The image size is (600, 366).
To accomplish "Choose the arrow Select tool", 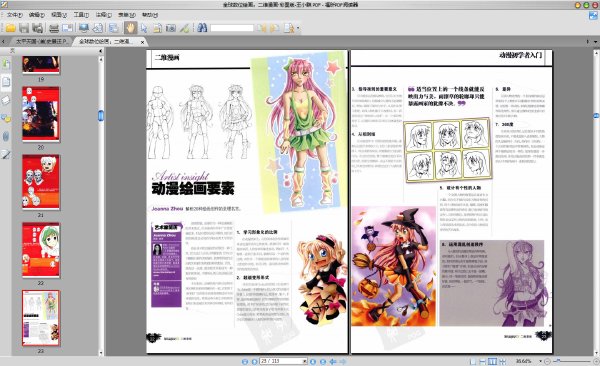I will tap(144, 28).
